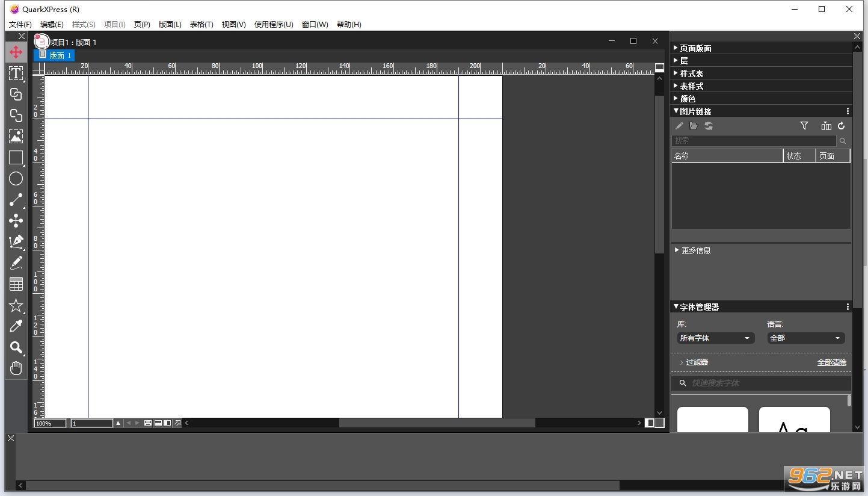This screenshot has height=496, width=868.
Task: Open the 编辑(E) menu
Action: point(52,25)
